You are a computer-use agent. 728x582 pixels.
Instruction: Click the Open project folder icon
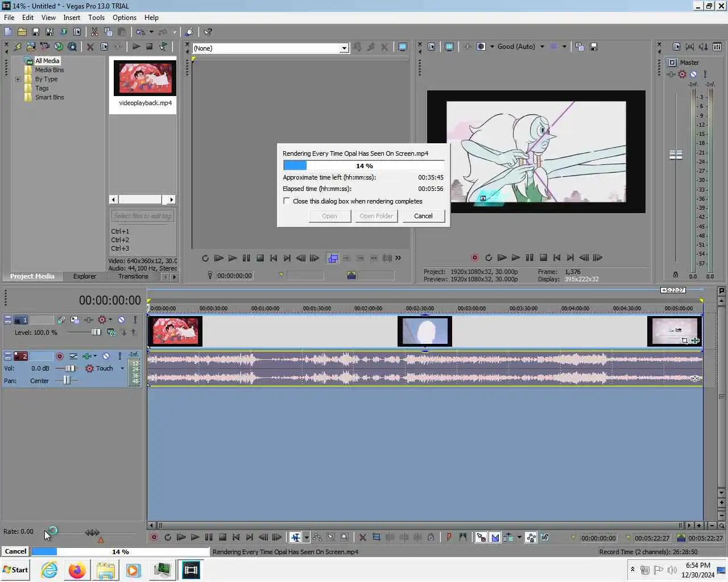pyautogui.click(x=22, y=32)
